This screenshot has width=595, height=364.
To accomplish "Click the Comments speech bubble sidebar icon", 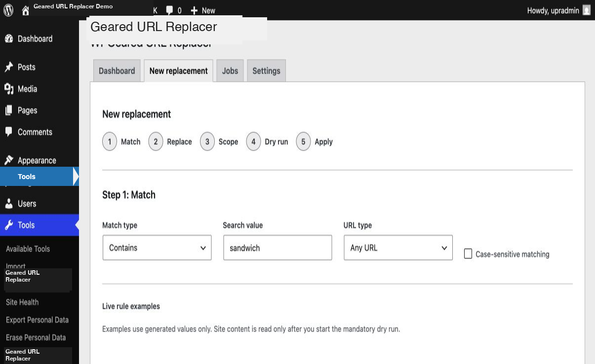I will coord(8,132).
